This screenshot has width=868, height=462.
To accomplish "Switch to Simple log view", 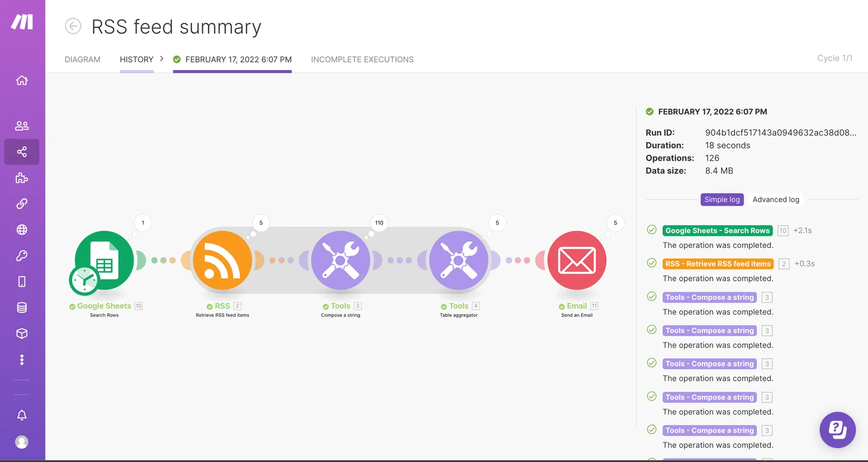I will (x=722, y=200).
